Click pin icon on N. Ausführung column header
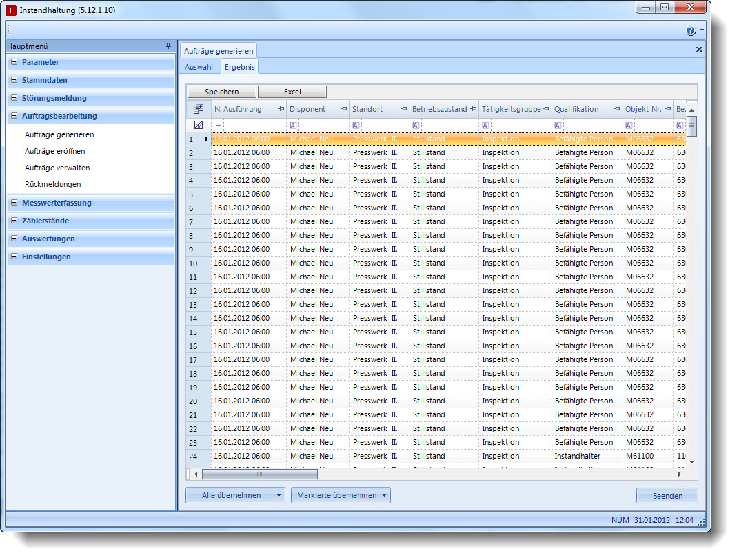 (281, 109)
